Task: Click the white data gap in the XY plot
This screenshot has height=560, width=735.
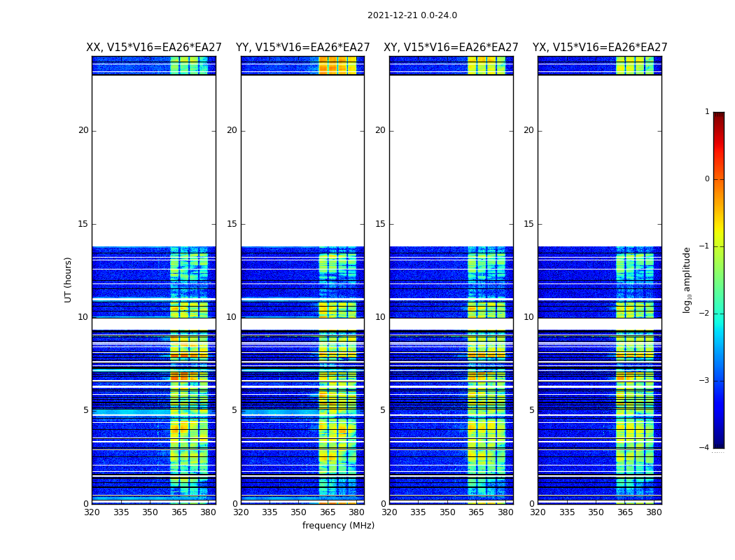Action: tap(451, 160)
